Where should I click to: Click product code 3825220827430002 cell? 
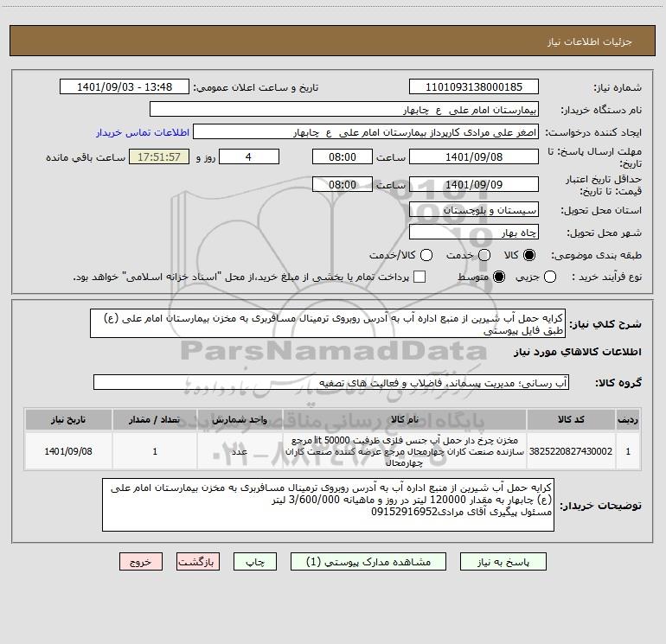571,451
